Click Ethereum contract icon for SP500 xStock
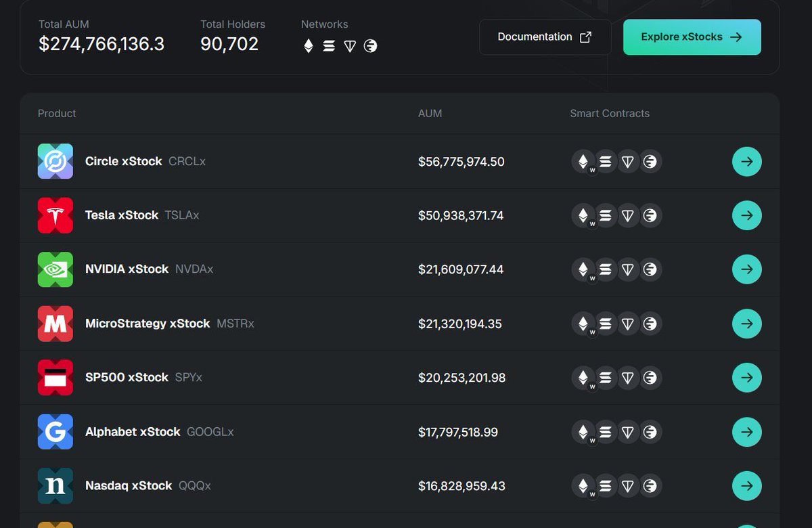The height and width of the screenshot is (528, 812). (583, 378)
